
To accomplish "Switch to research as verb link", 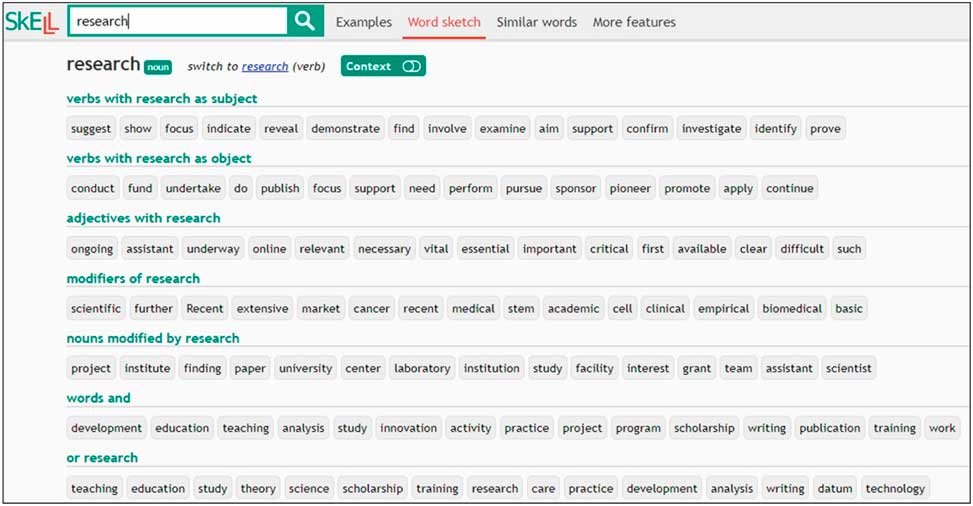I will pos(265,67).
